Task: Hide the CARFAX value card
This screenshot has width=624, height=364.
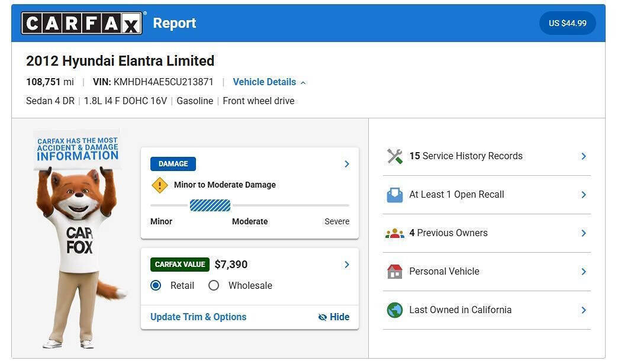Action: click(333, 317)
